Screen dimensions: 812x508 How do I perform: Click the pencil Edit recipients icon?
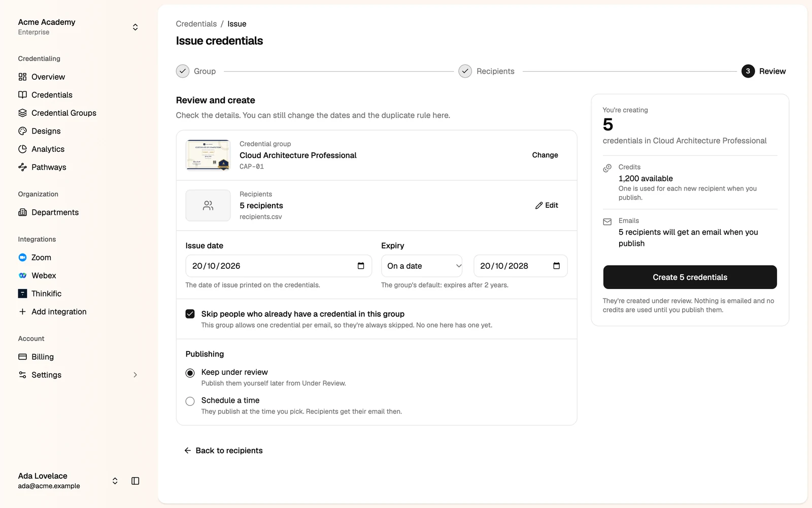click(539, 206)
